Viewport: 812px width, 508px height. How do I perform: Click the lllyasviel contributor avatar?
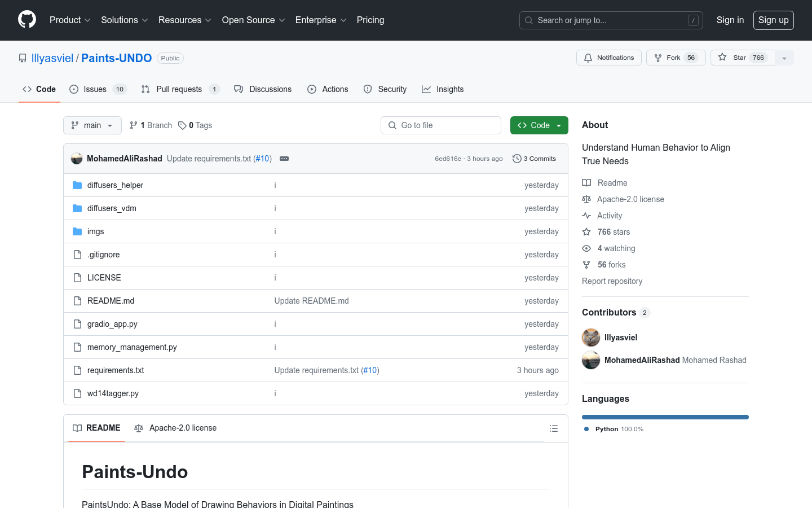click(x=591, y=338)
